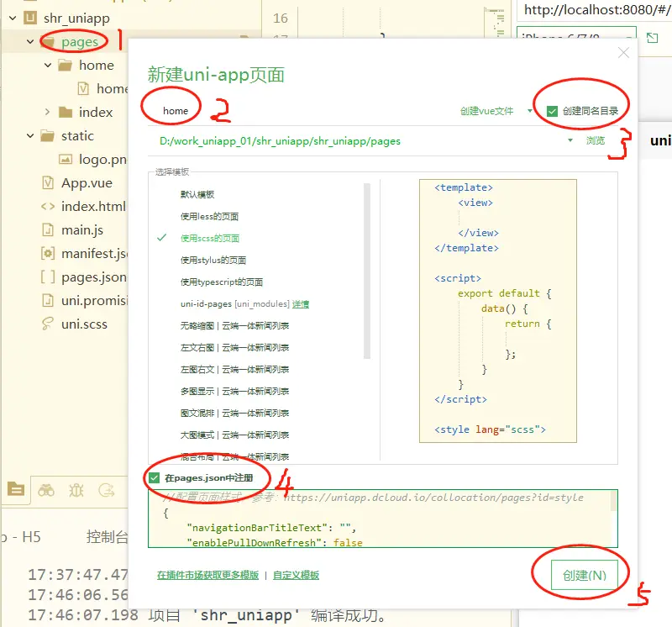Close the new uni-app page dialog

[x=623, y=53]
